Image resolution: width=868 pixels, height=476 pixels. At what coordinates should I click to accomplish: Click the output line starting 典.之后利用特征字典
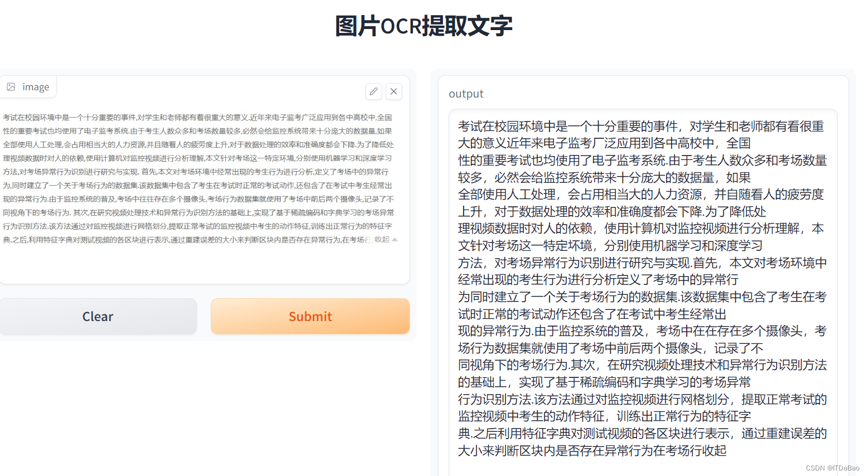(642, 434)
